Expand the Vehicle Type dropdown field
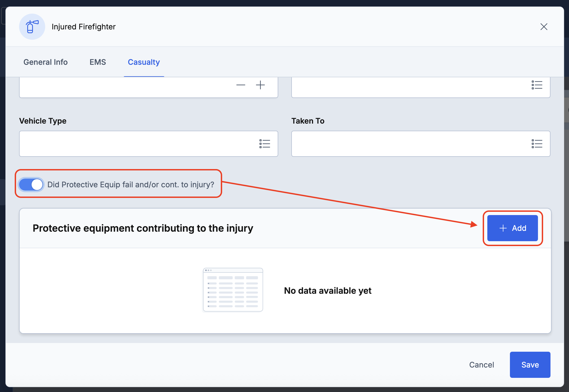Image resolution: width=569 pixels, height=392 pixels. (136, 144)
